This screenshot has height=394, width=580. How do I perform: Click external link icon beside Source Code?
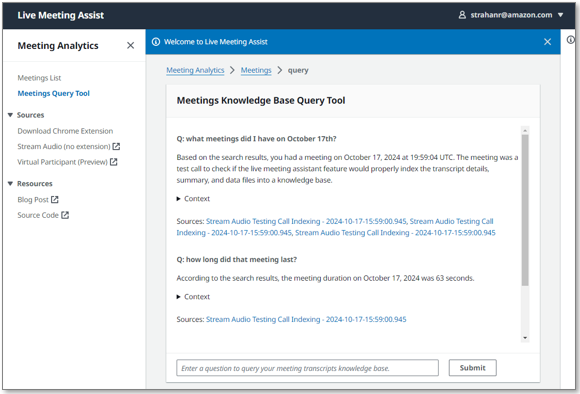tap(65, 215)
